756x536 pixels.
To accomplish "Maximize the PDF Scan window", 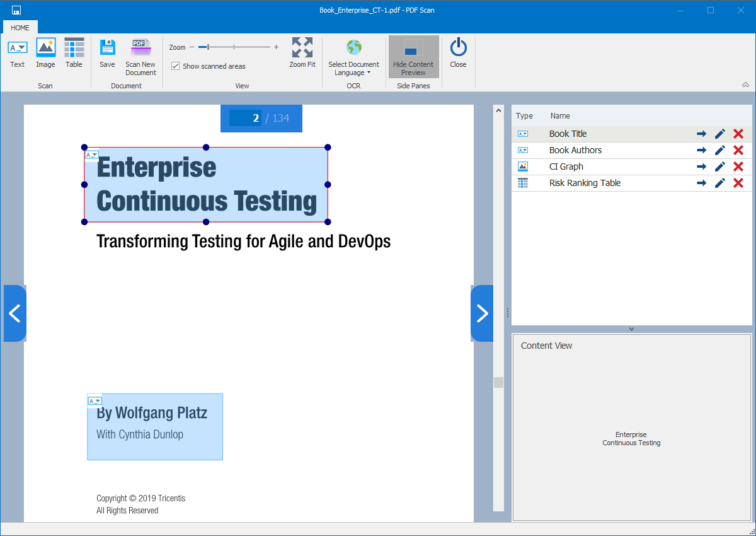I will tap(711, 10).
